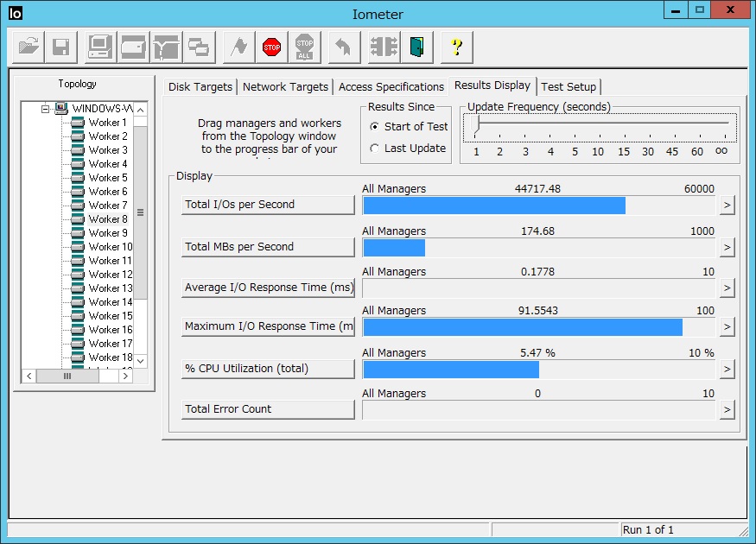Collapse the WINDOWS manager tree node

click(x=46, y=109)
